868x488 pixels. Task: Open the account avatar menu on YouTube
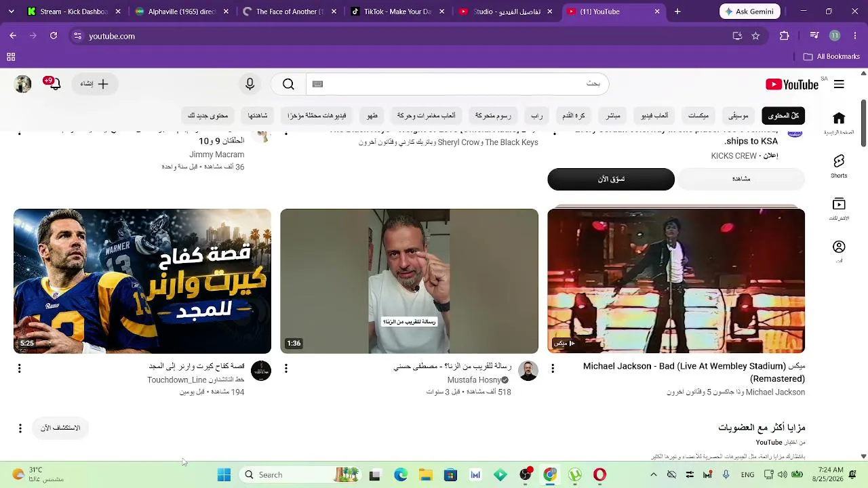pos(23,84)
